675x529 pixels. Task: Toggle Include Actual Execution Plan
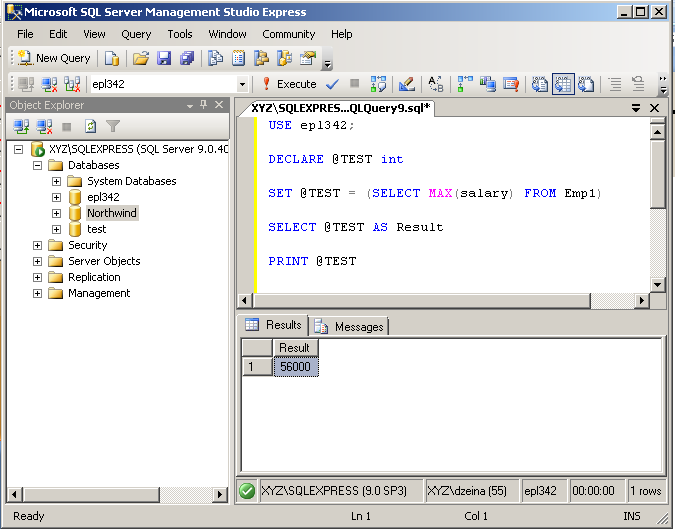[464, 84]
